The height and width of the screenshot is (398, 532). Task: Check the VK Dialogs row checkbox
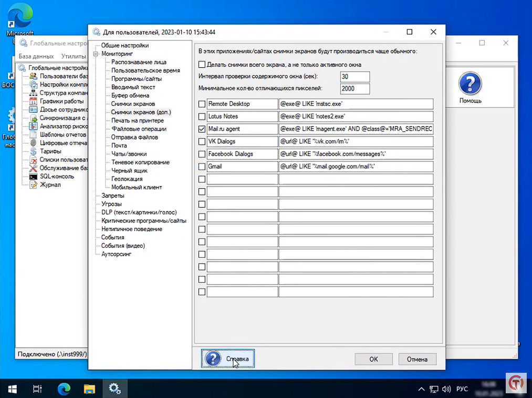[x=202, y=141]
